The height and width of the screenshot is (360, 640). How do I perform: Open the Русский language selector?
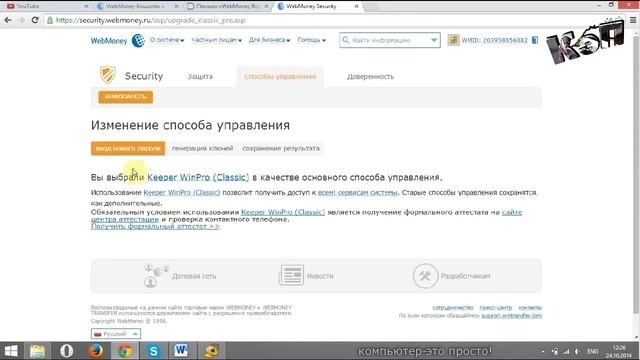click(x=116, y=334)
